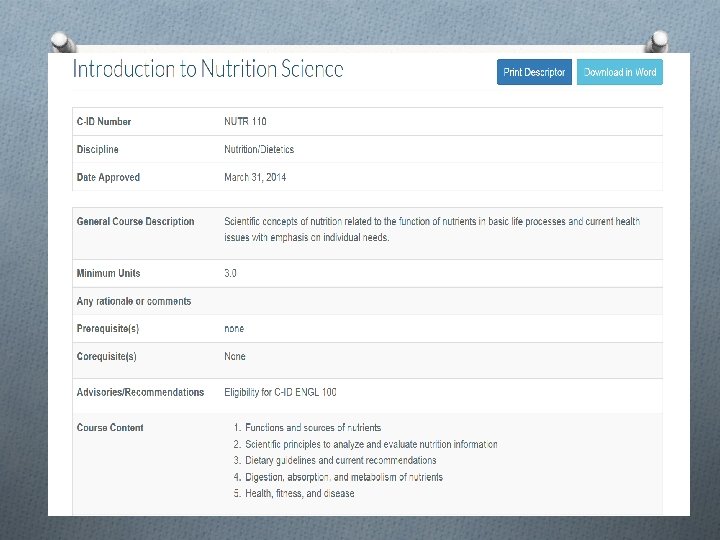
Task: Click the Corequisite(s) value None
Action: 235,356
